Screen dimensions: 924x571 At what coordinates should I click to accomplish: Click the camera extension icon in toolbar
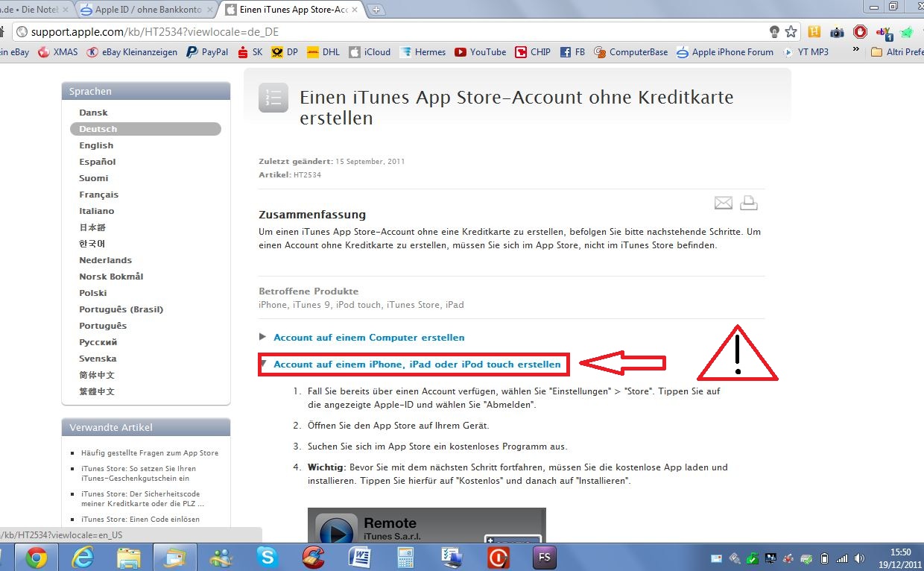(838, 32)
